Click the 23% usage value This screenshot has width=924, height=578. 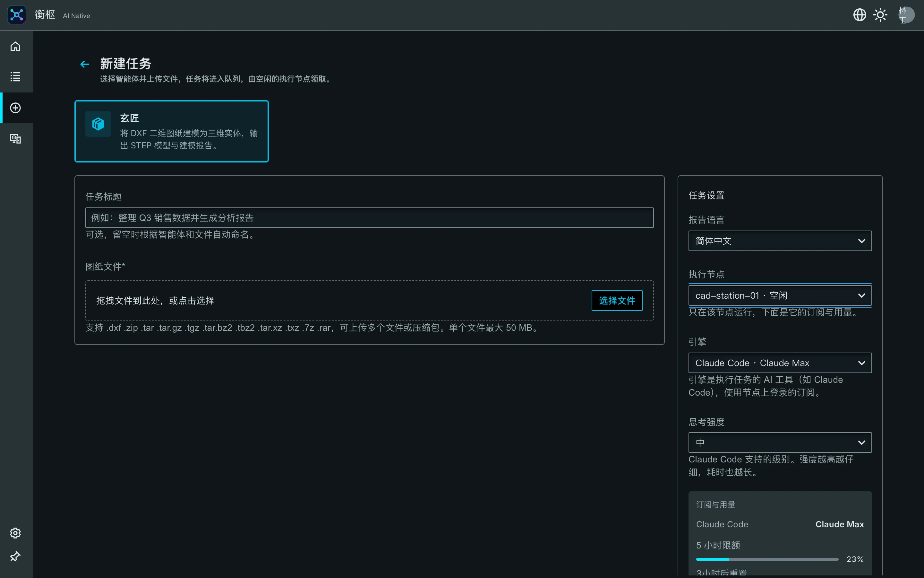(x=855, y=559)
